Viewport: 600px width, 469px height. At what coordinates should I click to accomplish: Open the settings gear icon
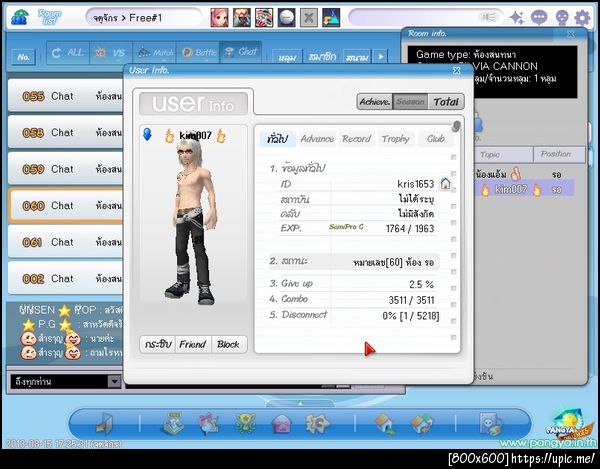pos(582,18)
